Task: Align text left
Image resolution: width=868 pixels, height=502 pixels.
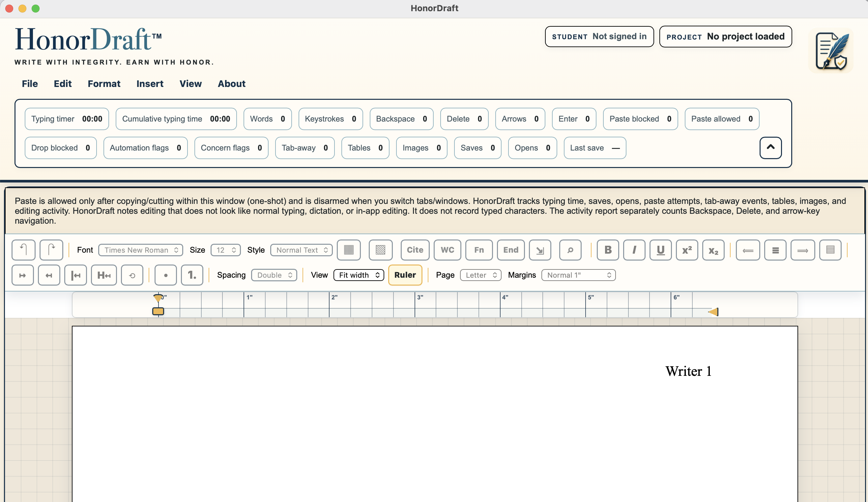Action: (x=747, y=250)
